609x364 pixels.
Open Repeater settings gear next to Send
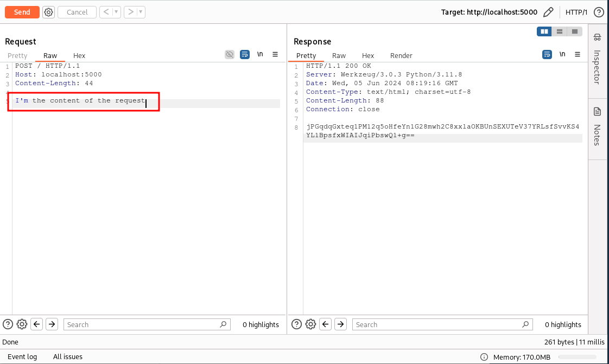pyautogui.click(x=48, y=12)
